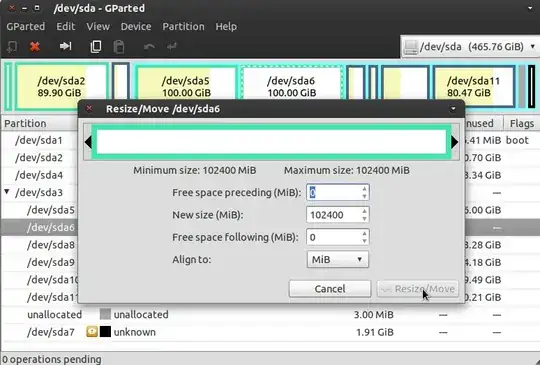The height and width of the screenshot is (365, 540).
Task: Click the New size (MiB) input field
Action: point(333,215)
